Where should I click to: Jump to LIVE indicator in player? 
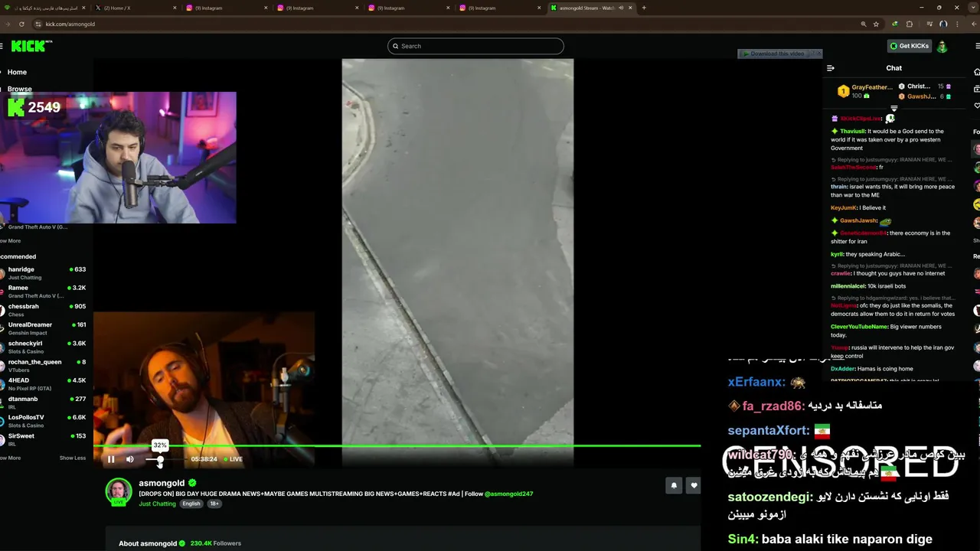pos(233,459)
